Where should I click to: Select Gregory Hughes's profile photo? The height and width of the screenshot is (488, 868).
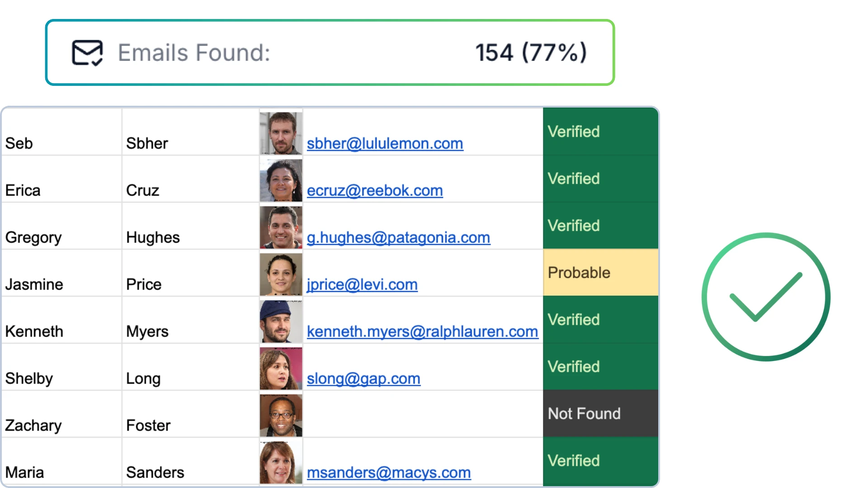click(281, 227)
